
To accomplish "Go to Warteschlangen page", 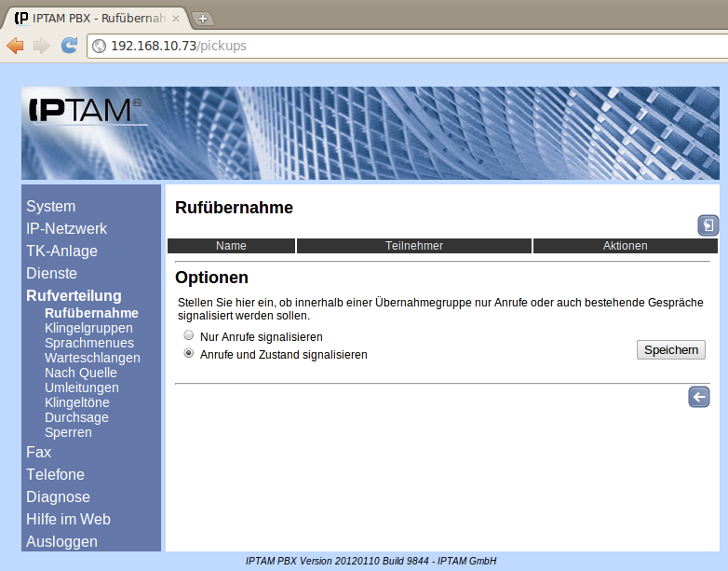I will tap(92, 358).
